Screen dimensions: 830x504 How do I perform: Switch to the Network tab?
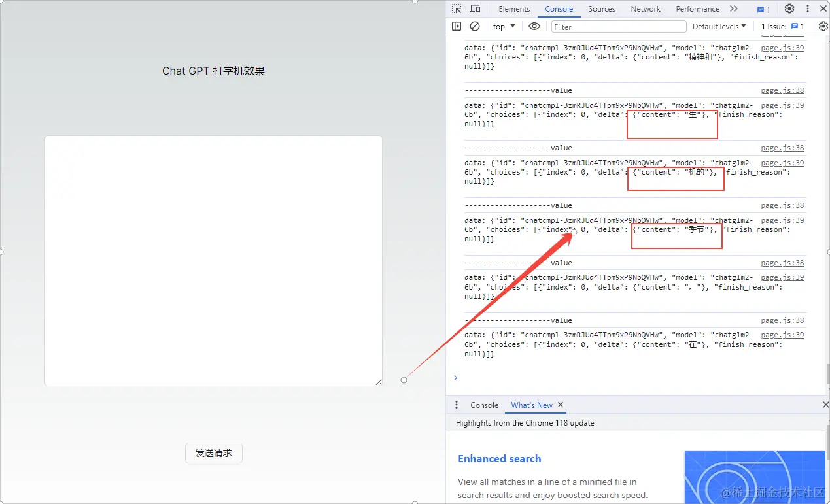(x=646, y=9)
